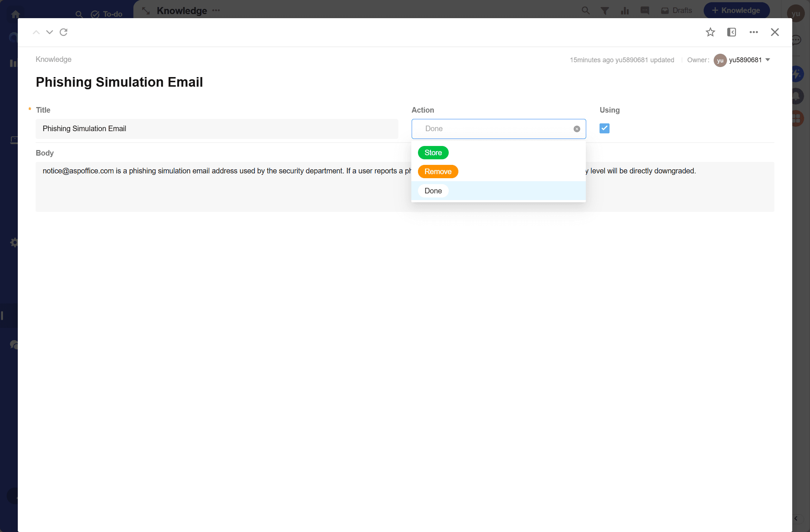810x532 pixels.
Task: Go to previous record arrow
Action: click(36, 32)
